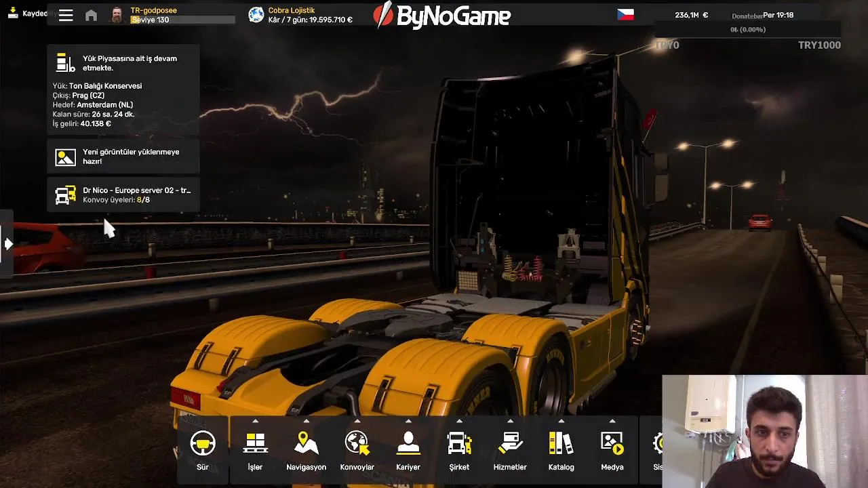Open the Şirket company menu

[x=459, y=450]
